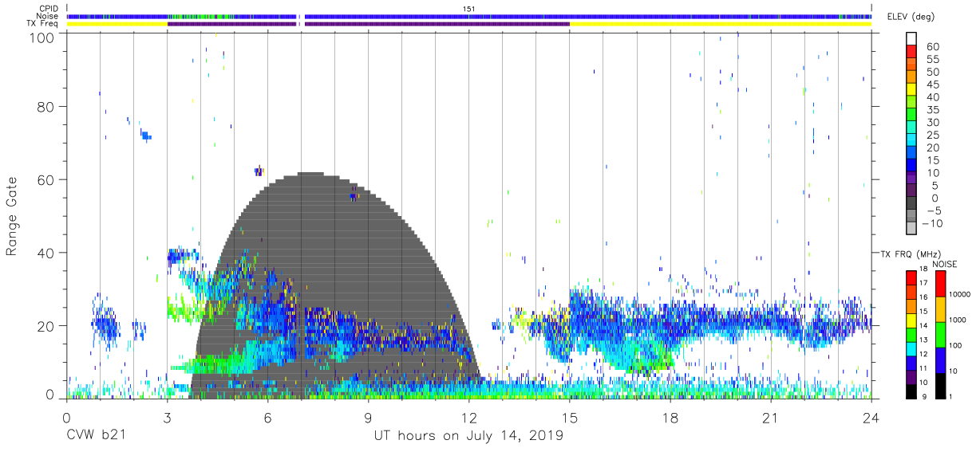Click hour 12 on the UT time axis
The image size is (980, 452).
(x=468, y=418)
